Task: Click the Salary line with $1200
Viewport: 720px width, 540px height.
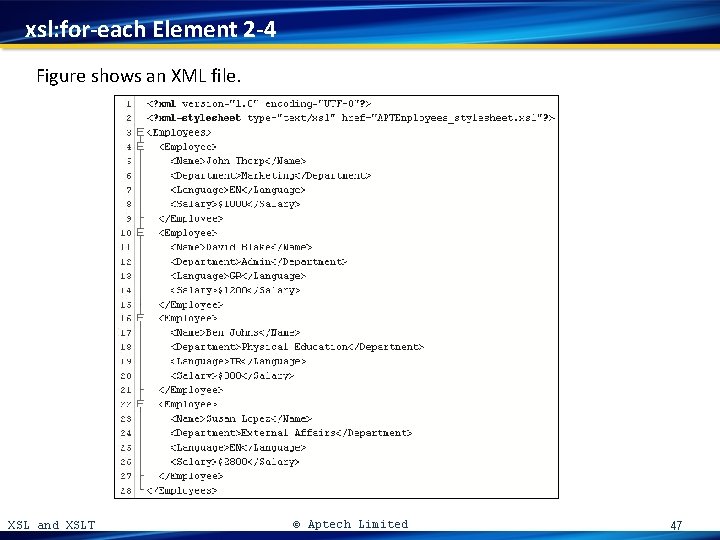Action: point(235,290)
